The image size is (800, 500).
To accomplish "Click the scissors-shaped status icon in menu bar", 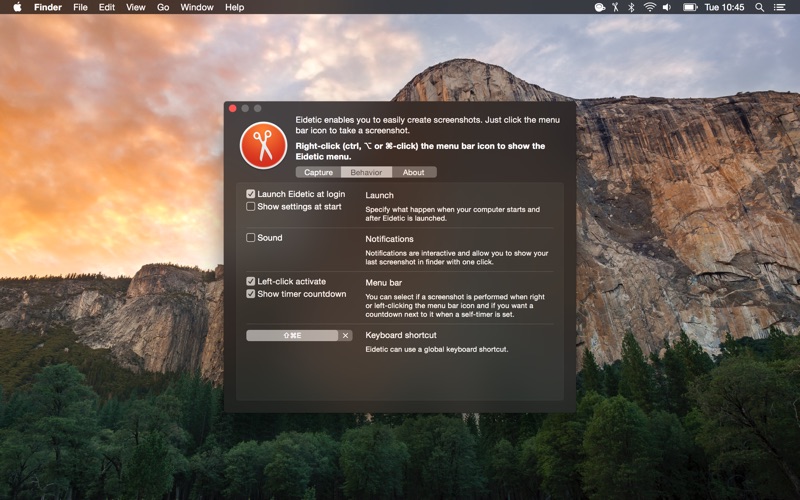I will [x=615, y=7].
